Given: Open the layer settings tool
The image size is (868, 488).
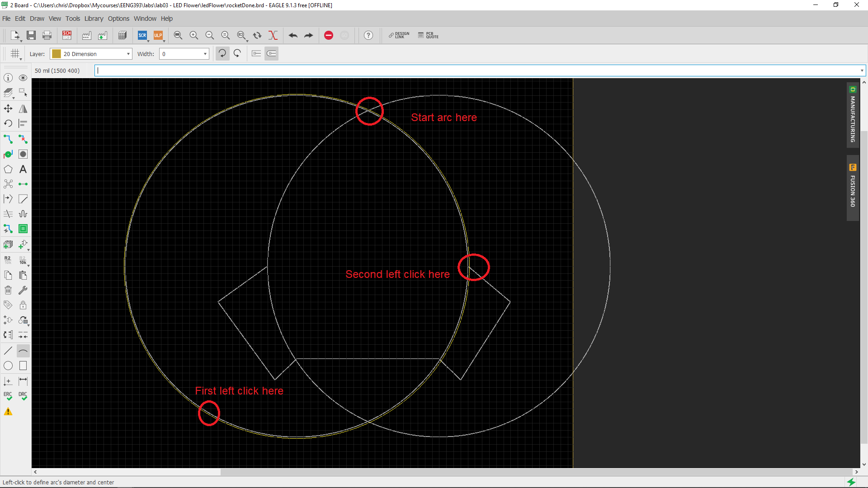Looking at the screenshot, I should tap(8, 93).
